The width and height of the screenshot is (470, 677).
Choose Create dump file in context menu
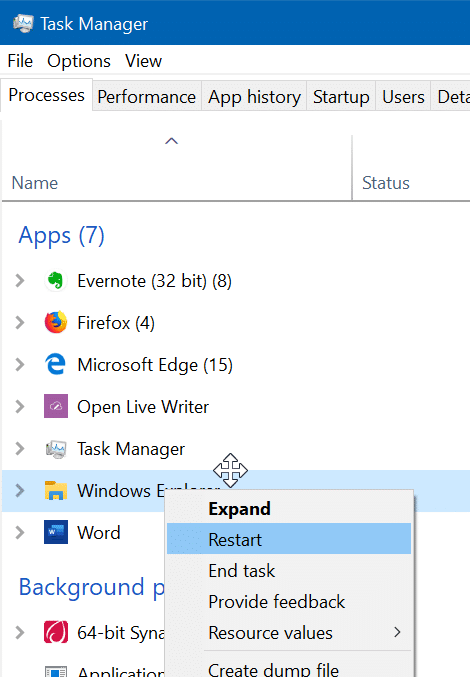[x=289, y=667]
